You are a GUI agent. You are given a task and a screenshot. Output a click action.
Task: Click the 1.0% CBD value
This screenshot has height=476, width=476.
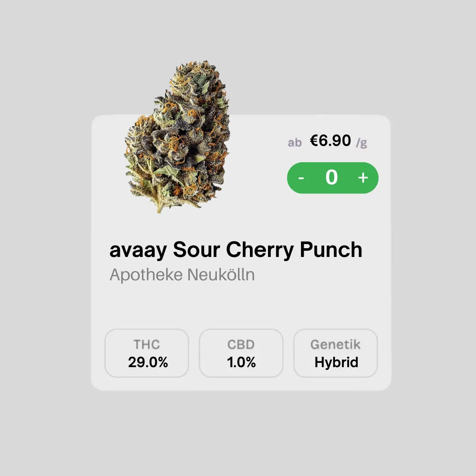(x=242, y=362)
